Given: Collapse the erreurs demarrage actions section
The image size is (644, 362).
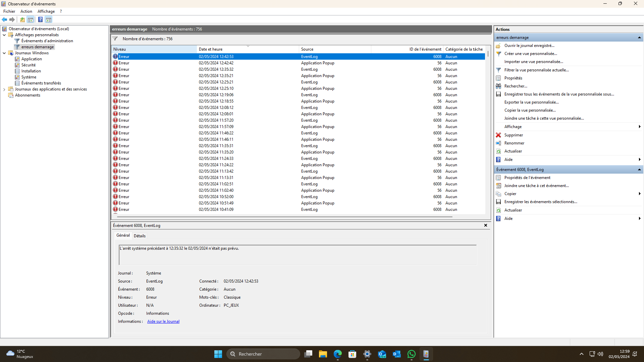Looking at the screenshot, I should (639, 38).
